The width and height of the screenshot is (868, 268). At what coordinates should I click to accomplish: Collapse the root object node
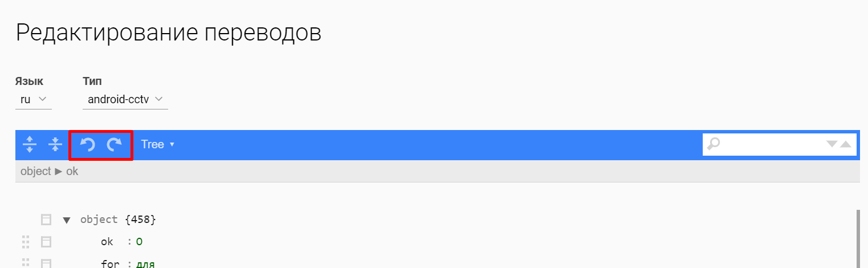click(x=67, y=220)
